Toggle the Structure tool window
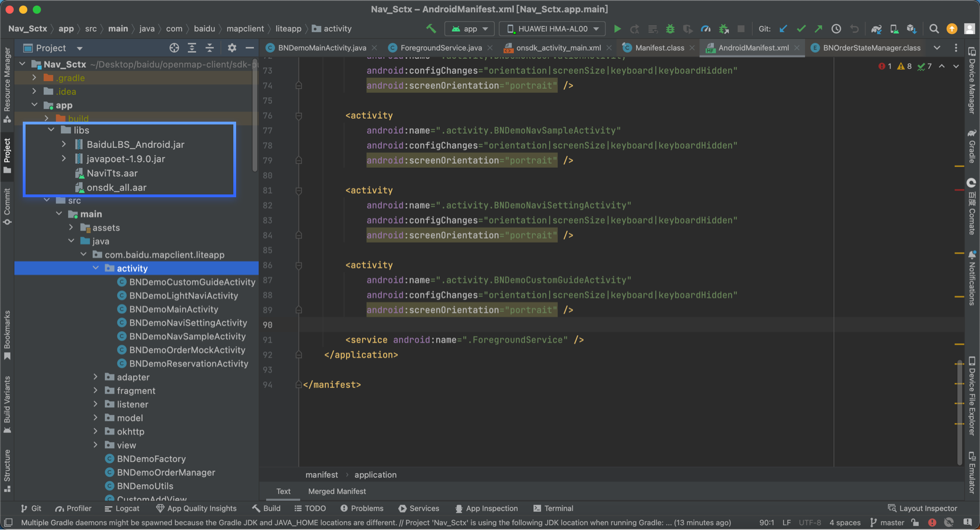The image size is (980, 530). (x=7, y=470)
